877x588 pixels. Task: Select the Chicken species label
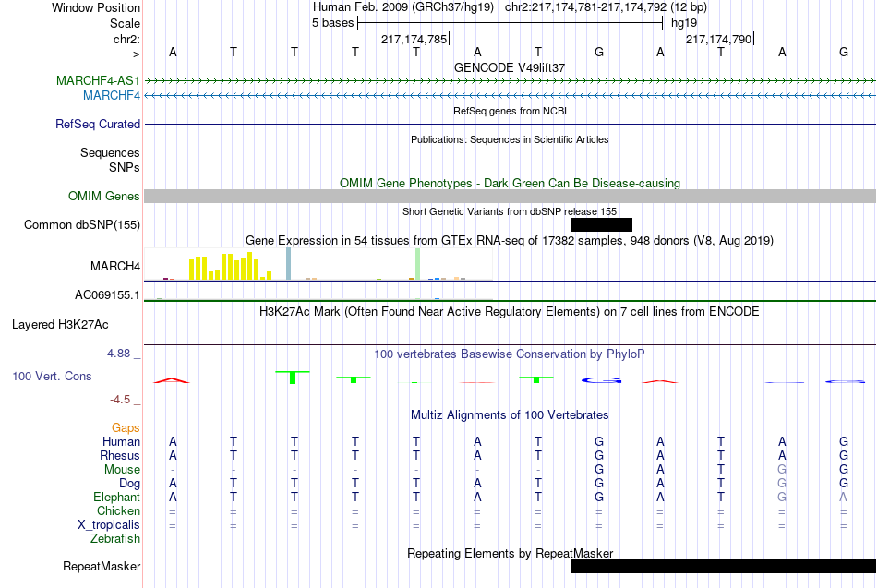point(118,510)
